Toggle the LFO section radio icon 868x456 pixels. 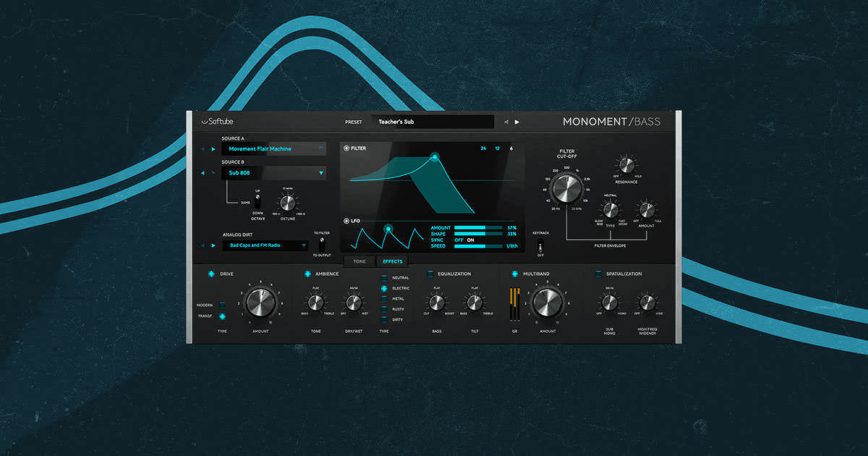(x=346, y=221)
